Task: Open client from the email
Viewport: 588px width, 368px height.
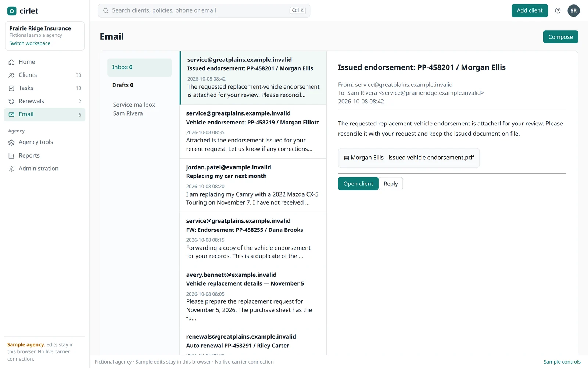Action: coord(358,184)
